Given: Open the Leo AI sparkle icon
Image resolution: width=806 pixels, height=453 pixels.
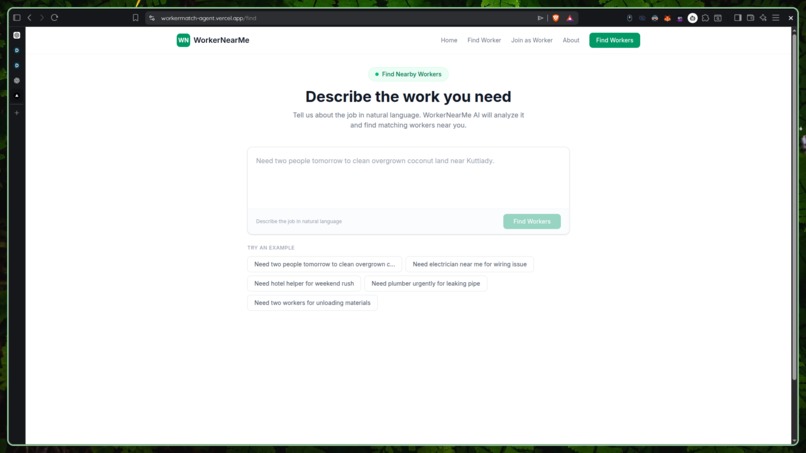Looking at the screenshot, I should click(x=763, y=17).
